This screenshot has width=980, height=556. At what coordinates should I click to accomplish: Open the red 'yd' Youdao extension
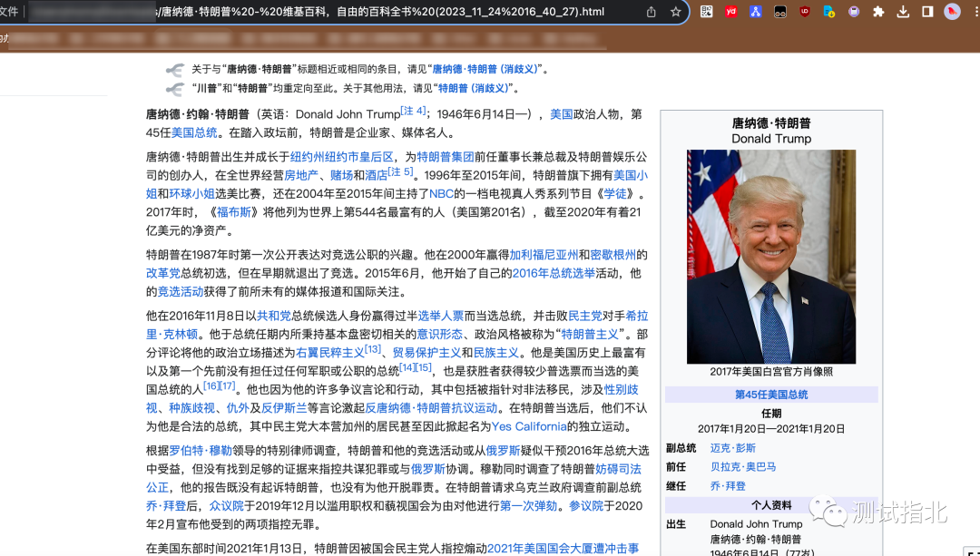(x=731, y=12)
